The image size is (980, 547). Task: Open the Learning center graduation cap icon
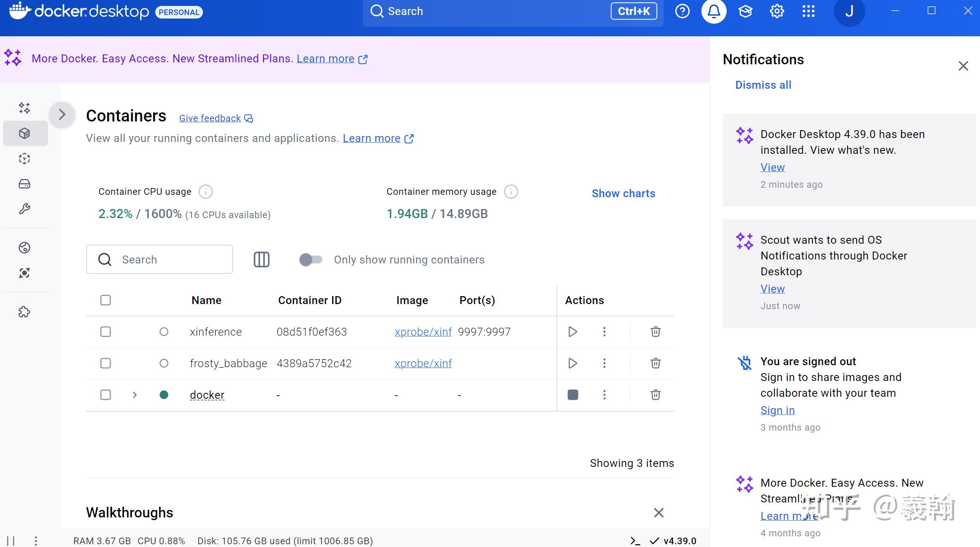point(745,11)
